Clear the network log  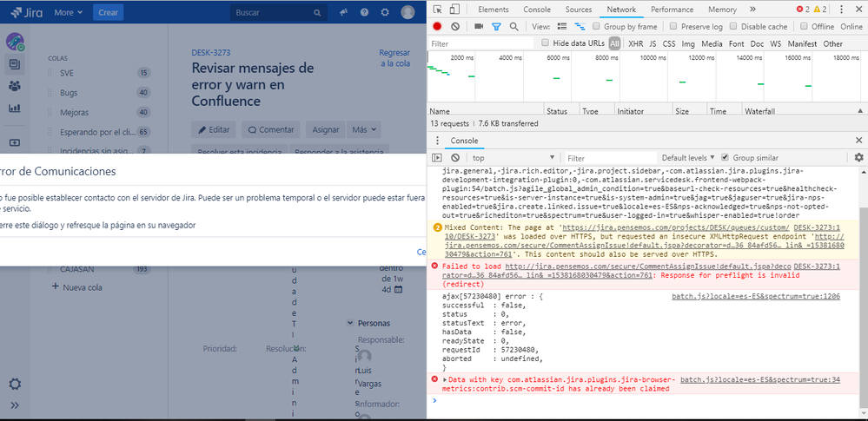455,26
